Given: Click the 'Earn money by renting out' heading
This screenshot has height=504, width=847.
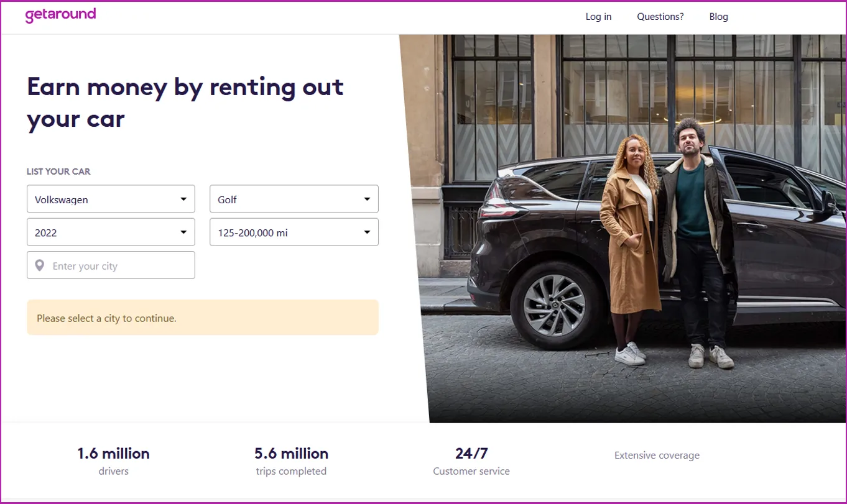Looking at the screenshot, I should [x=185, y=87].
